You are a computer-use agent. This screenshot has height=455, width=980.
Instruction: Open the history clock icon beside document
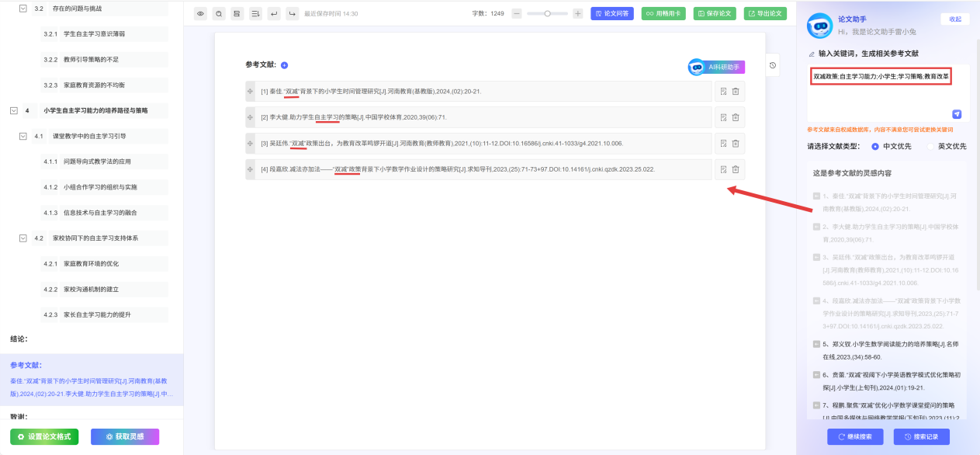point(773,65)
